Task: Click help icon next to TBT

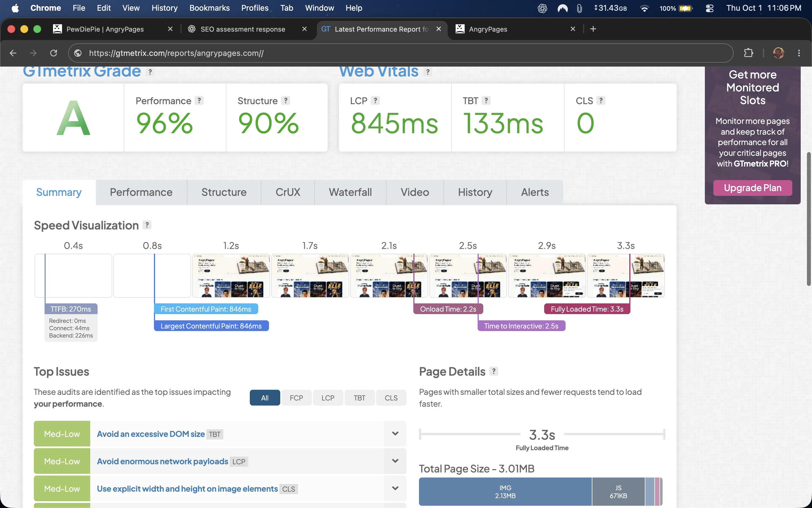Action: [486, 100]
